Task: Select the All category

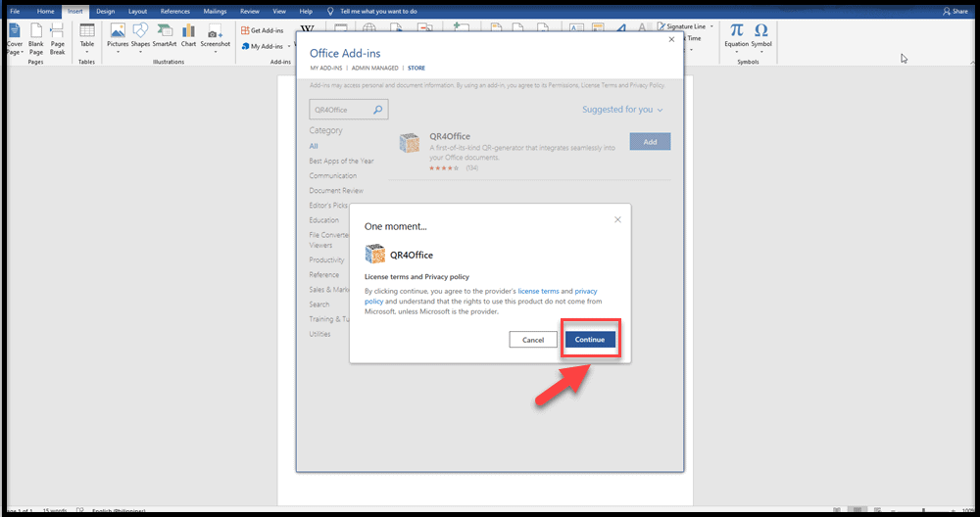Action: [x=314, y=146]
